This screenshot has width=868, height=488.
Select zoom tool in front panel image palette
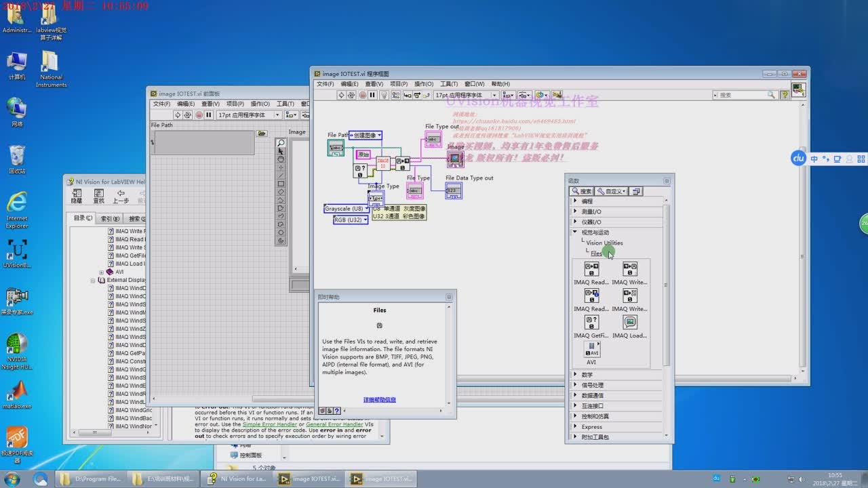tap(281, 143)
